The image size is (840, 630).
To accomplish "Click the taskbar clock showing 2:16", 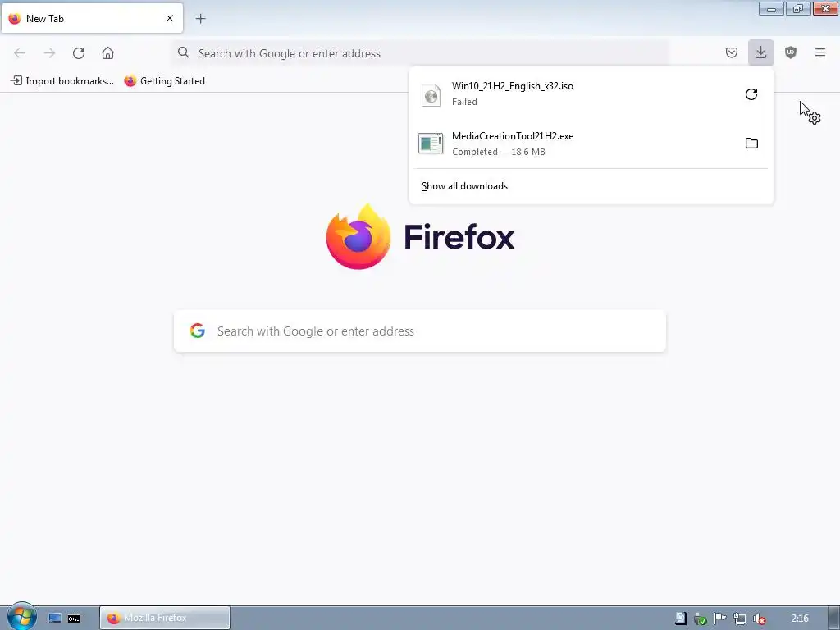I will click(800, 619).
